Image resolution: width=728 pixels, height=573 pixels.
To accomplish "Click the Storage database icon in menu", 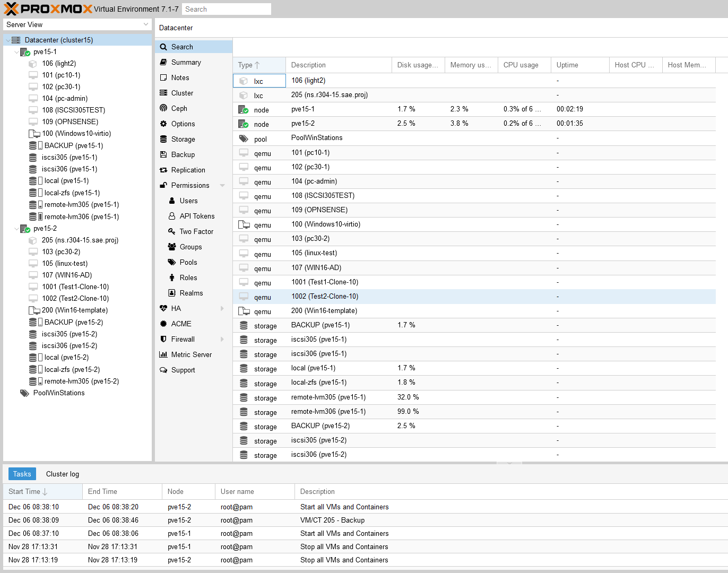I will click(x=163, y=139).
